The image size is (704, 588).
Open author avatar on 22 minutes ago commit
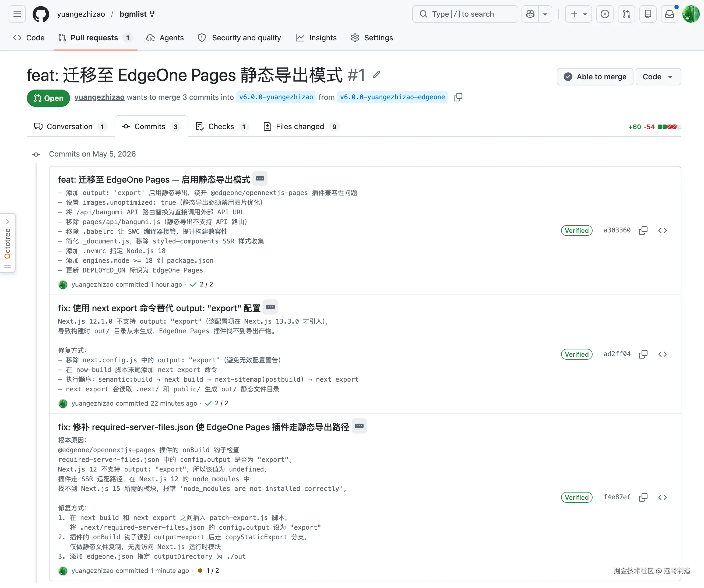(63, 403)
